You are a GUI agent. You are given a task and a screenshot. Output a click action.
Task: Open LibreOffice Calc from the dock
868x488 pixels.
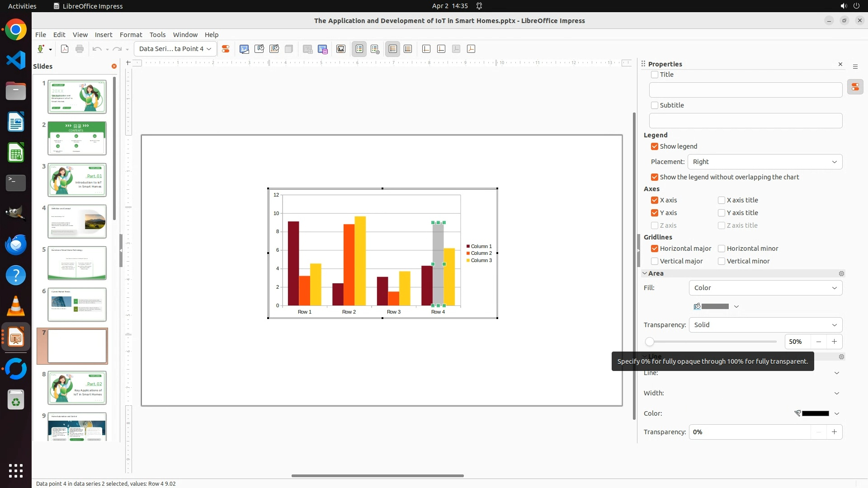click(x=16, y=153)
